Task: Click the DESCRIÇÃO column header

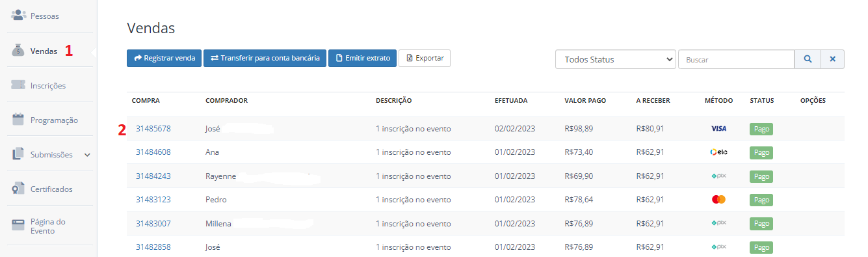Action: pos(394,101)
